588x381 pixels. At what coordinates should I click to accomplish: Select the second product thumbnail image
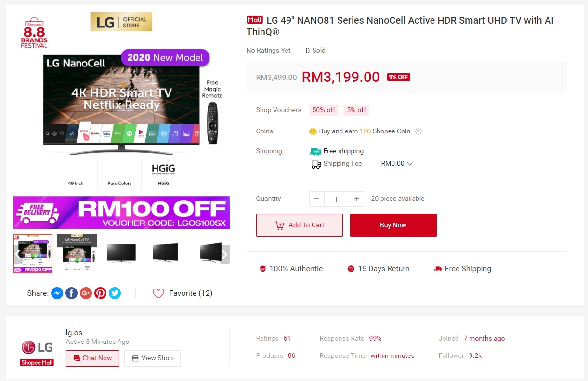coord(77,253)
